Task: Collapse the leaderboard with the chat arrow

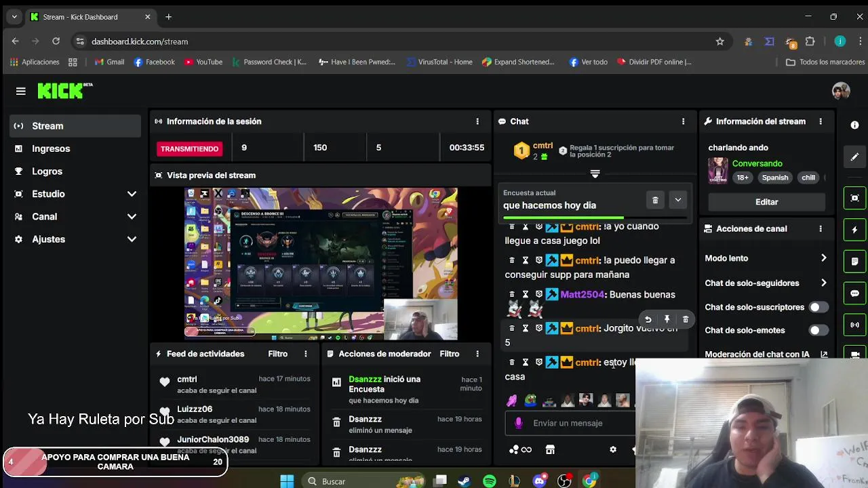Action: pyautogui.click(x=595, y=174)
